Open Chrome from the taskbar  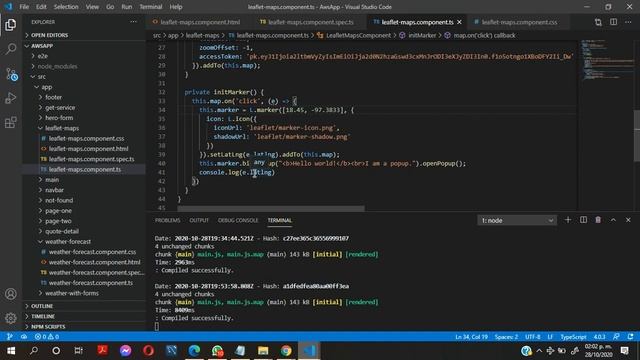pos(286,351)
